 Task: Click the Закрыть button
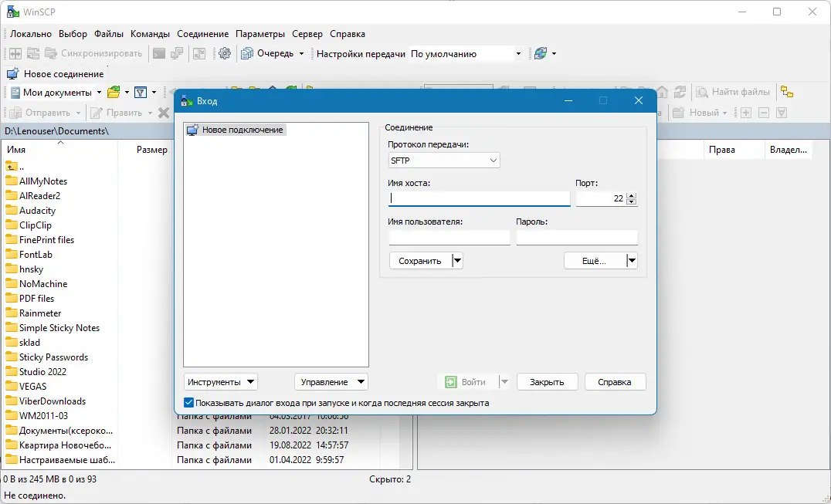click(x=547, y=381)
